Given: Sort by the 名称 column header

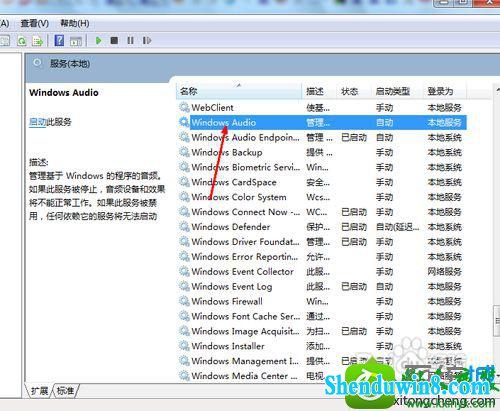Looking at the screenshot, I should pos(239,91).
